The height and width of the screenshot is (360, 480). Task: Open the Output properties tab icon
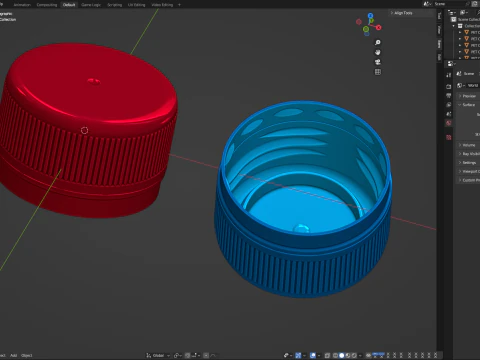click(x=449, y=96)
